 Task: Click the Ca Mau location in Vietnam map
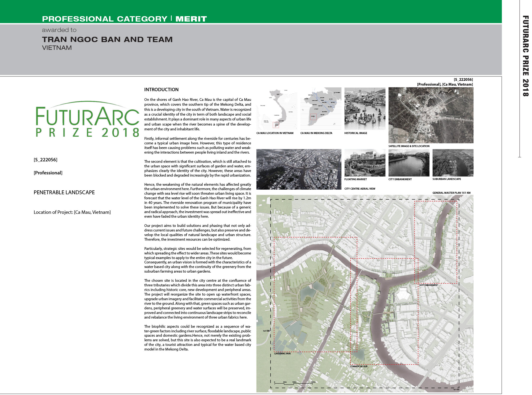pos(277,109)
